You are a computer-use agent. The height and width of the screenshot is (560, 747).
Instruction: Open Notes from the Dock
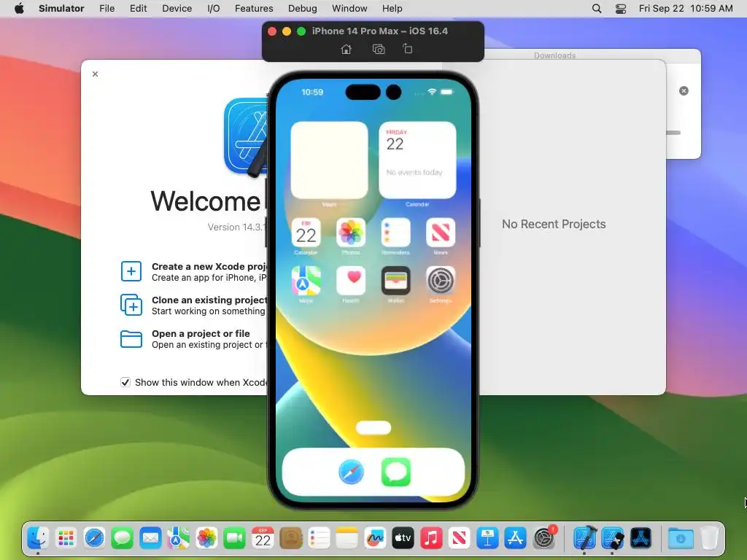(x=347, y=538)
